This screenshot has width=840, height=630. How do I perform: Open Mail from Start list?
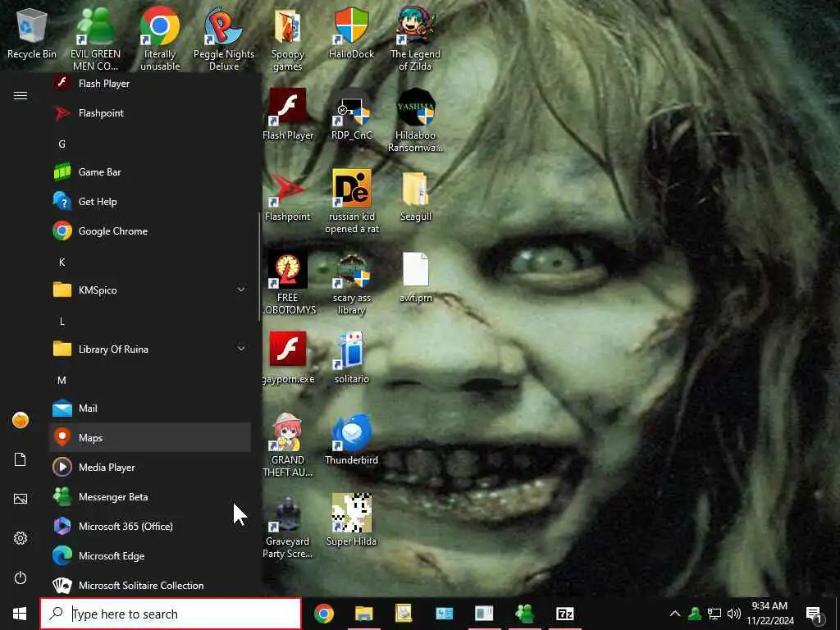tap(150, 409)
